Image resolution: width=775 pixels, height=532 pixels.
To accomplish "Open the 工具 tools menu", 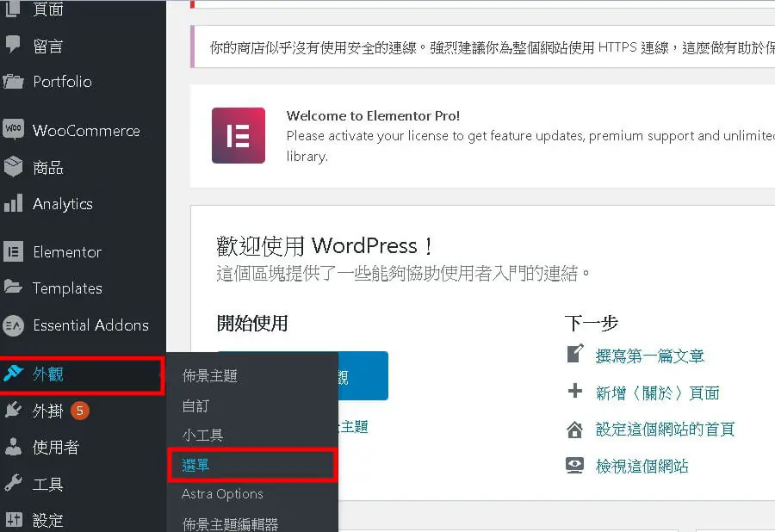I will click(x=83, y=484).
